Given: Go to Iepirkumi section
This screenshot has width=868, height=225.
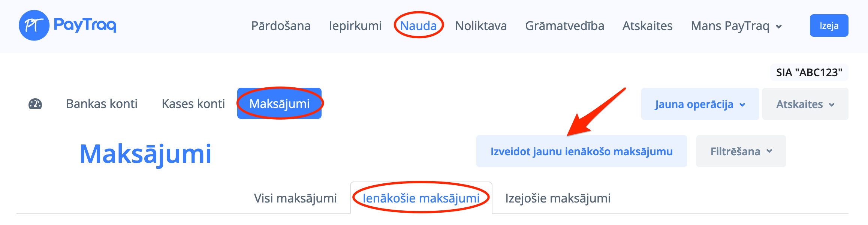Looking at the screenshot, I should (355, 26).
